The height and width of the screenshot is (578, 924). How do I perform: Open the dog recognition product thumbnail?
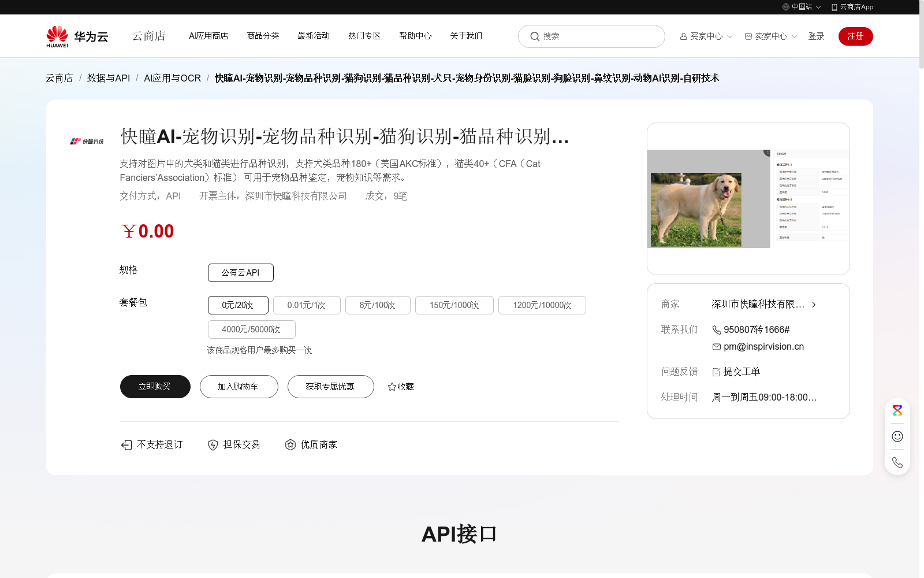pos(748,199)
